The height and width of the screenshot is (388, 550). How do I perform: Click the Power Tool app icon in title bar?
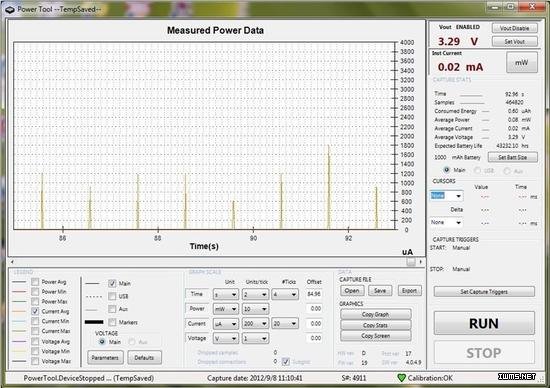(9, 9)
